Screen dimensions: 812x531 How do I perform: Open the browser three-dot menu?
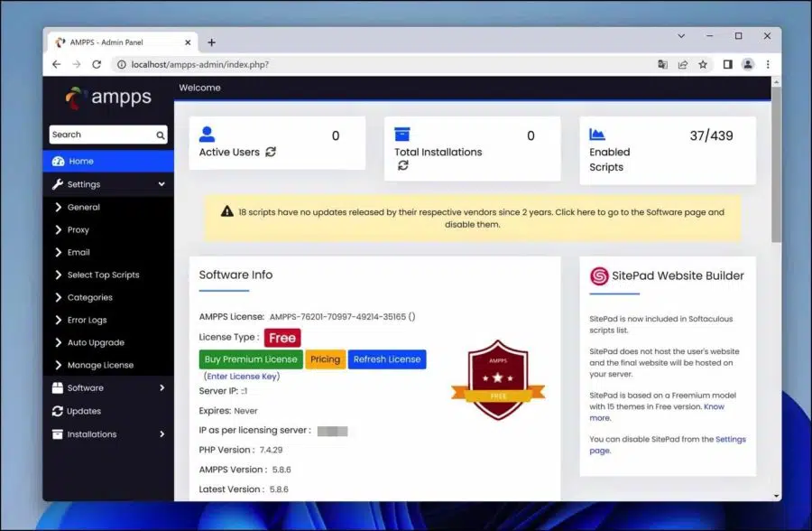768,64
